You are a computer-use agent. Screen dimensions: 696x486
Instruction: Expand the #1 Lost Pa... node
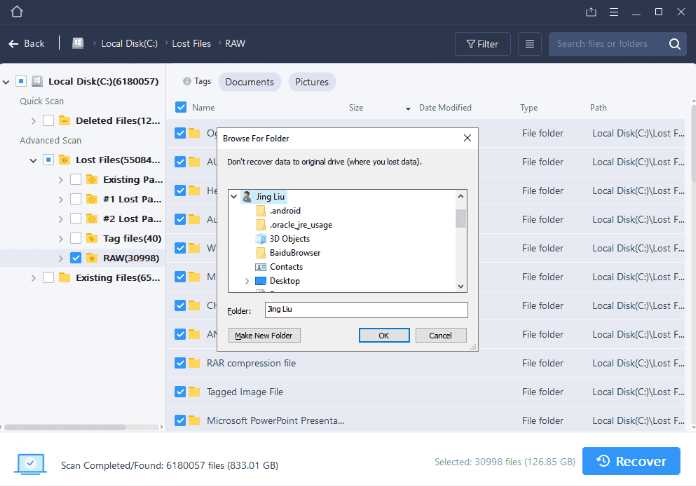tap(61, 200)
